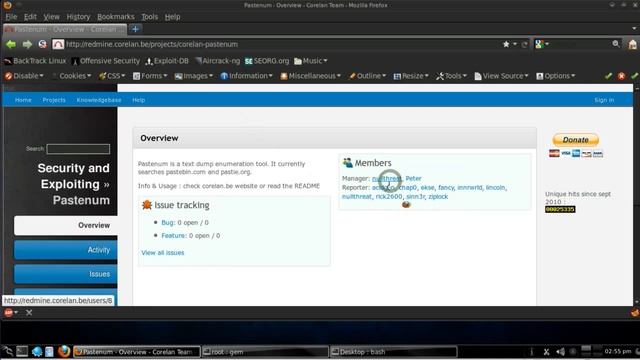Viewport: 640px width, 360px height.
Task: Open the Resize dropdown
Action: point(411,76)
